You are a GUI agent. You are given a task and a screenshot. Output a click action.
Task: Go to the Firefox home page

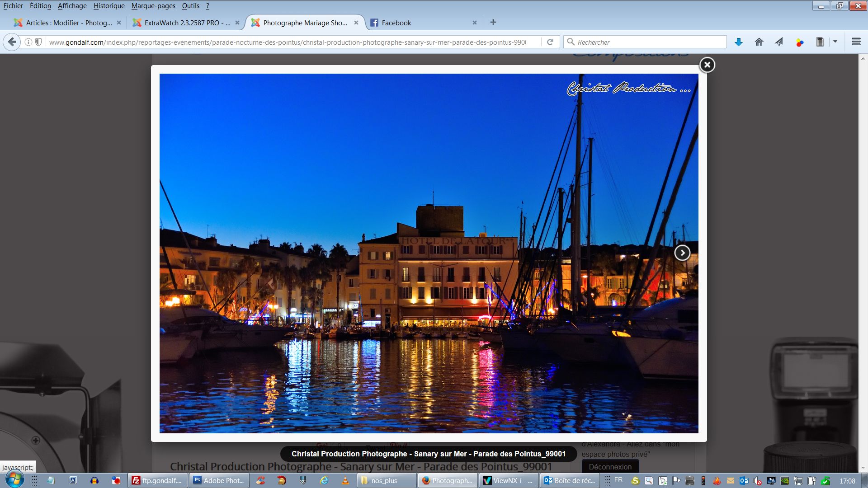759,42
